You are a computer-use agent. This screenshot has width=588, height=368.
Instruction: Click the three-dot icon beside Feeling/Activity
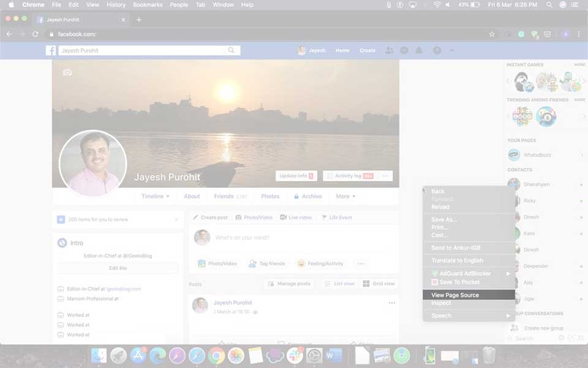click(x=361, y=264)
